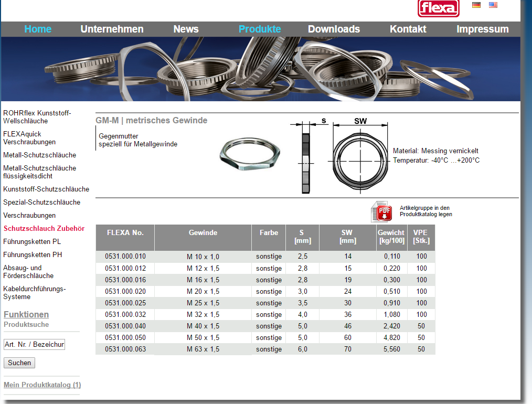
Task: Select Schutzschlauch Zubehör in sidebar
Action: coord(44,229)
